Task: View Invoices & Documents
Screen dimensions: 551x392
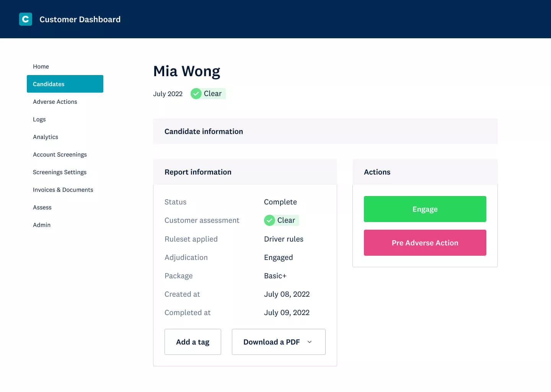Action: tap(63, 189)
